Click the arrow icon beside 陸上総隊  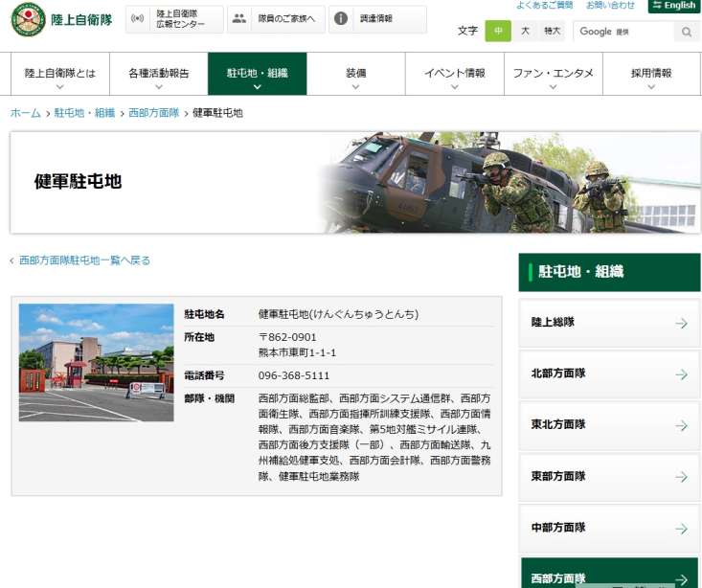click(681, 324)
